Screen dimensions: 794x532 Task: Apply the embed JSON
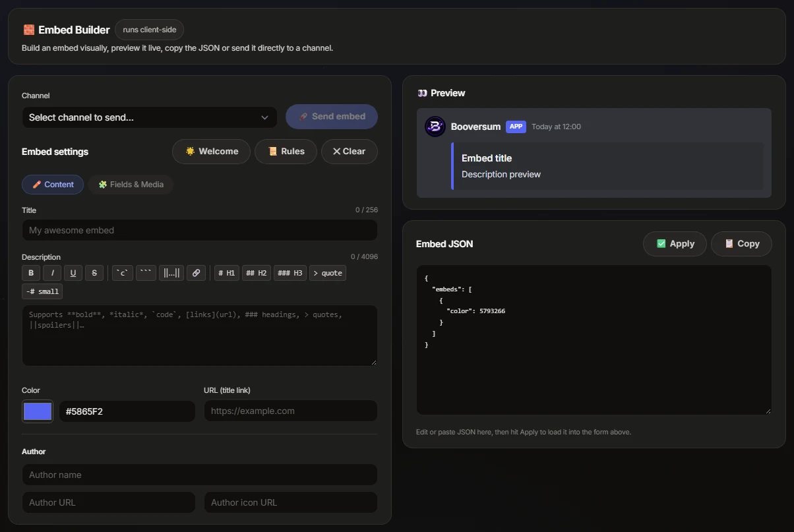pyautogui.click(x=675, y=244)
